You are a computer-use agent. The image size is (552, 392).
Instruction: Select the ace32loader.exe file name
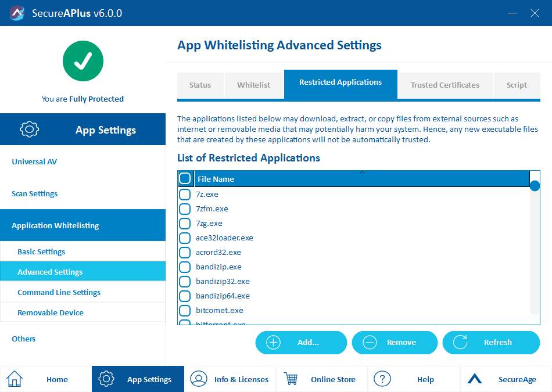pyautogui.click(x=224, y=238)
